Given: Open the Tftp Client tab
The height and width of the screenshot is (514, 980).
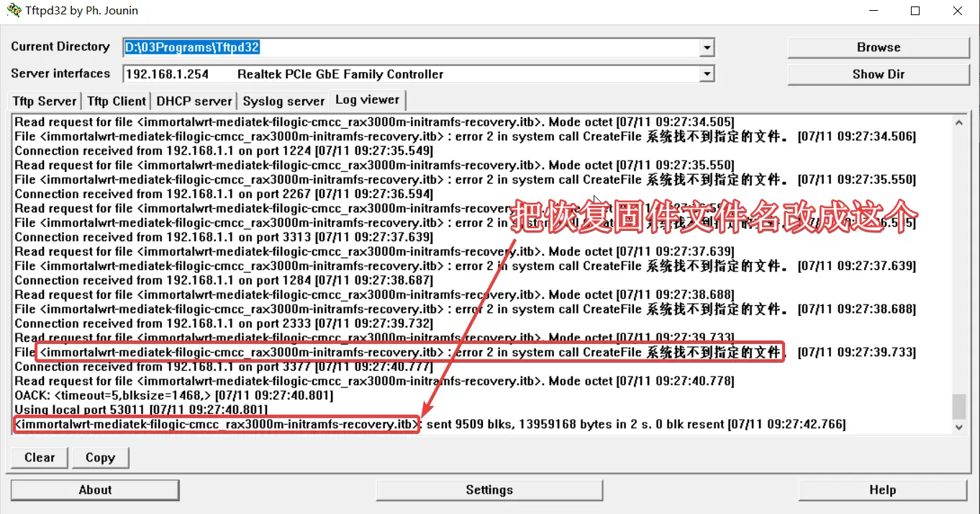Looking at the screenshot, I should pos(117,101).
